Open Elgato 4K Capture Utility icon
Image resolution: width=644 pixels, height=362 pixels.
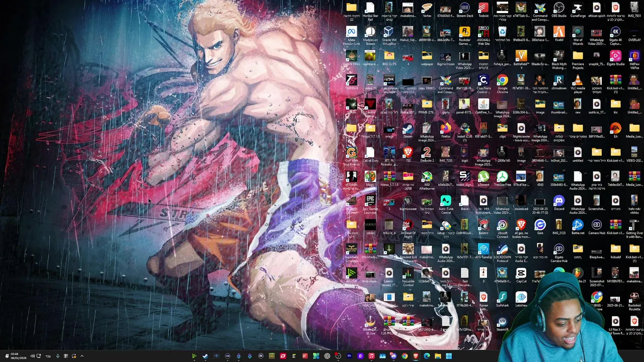click(x=615, y=36)
